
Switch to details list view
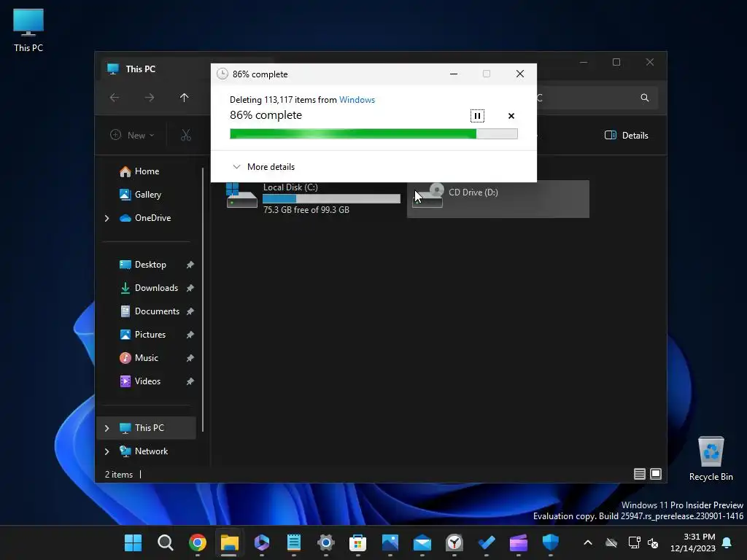click(639, 474)
